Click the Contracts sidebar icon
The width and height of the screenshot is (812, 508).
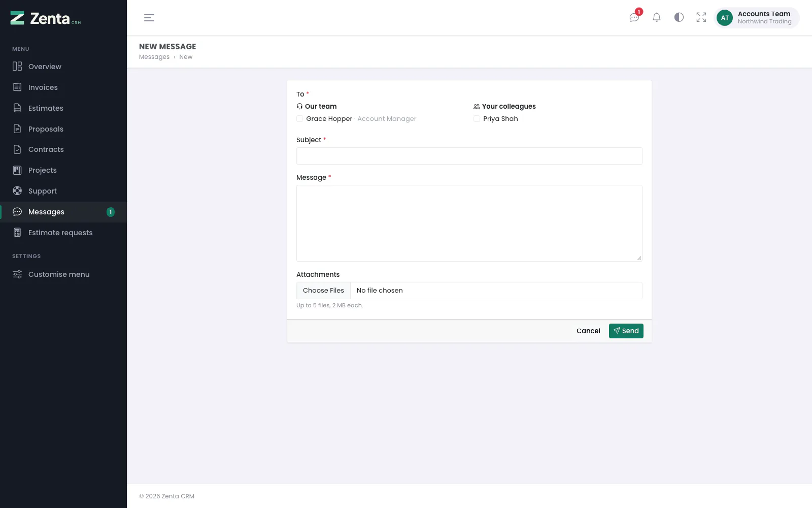[17, 149]
